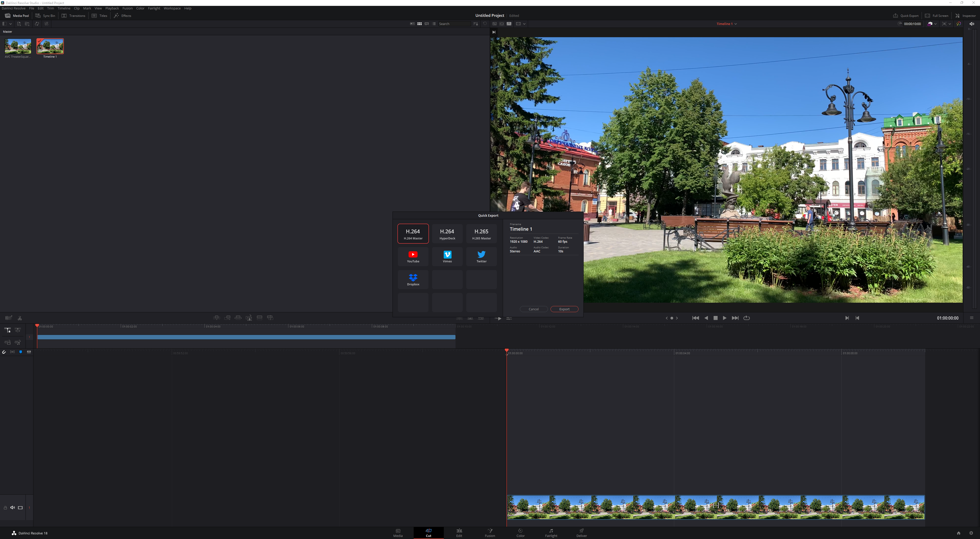This screenshot has width=980, height=539.
Task: Switch media pool to metadata view
Action: [412, 23]
